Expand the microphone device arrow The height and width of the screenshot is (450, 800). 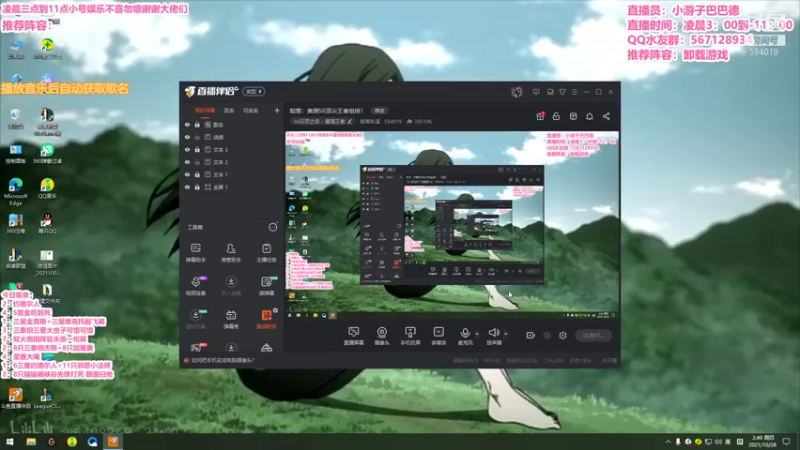pos(477,334)
